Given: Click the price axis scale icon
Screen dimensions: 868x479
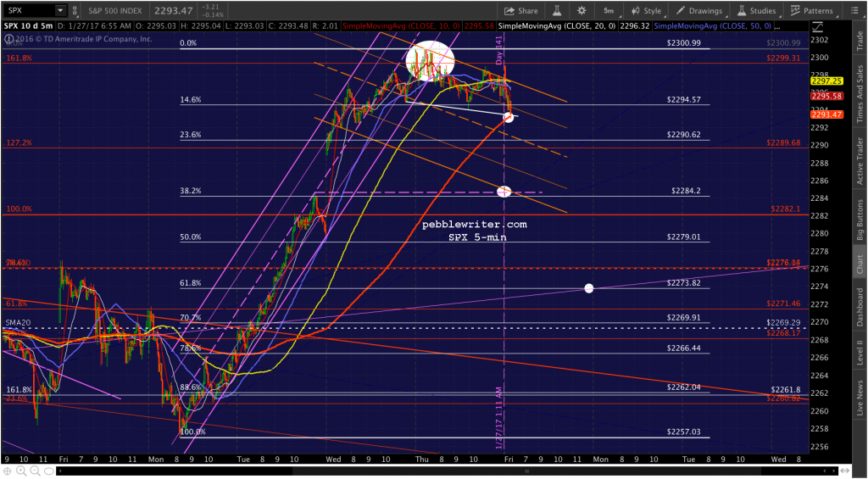Looking at the screenshot, I should pyautogui.click(x=816, y=25).
